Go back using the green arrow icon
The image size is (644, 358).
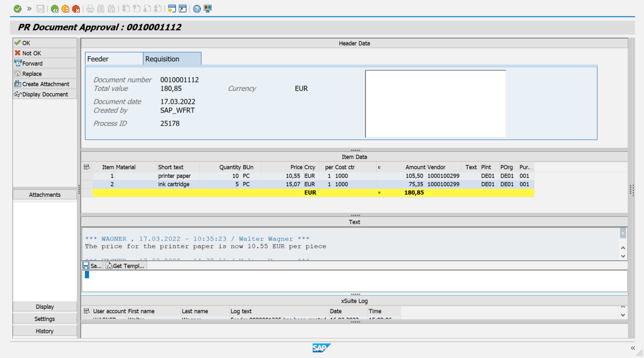click(x=54, y=8)
